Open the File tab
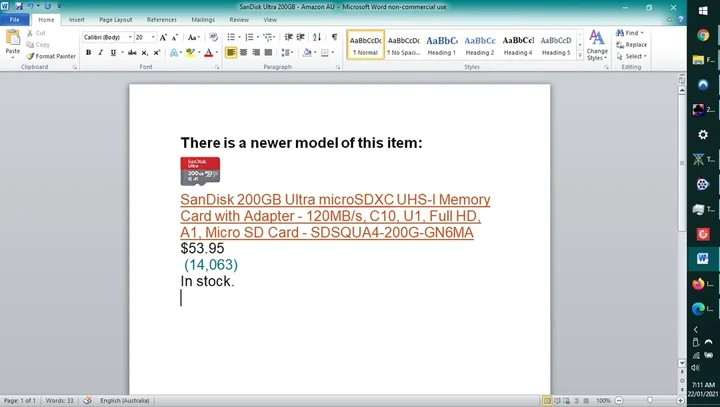The height and width of the screenshot is (407, 720). [15, 20]
